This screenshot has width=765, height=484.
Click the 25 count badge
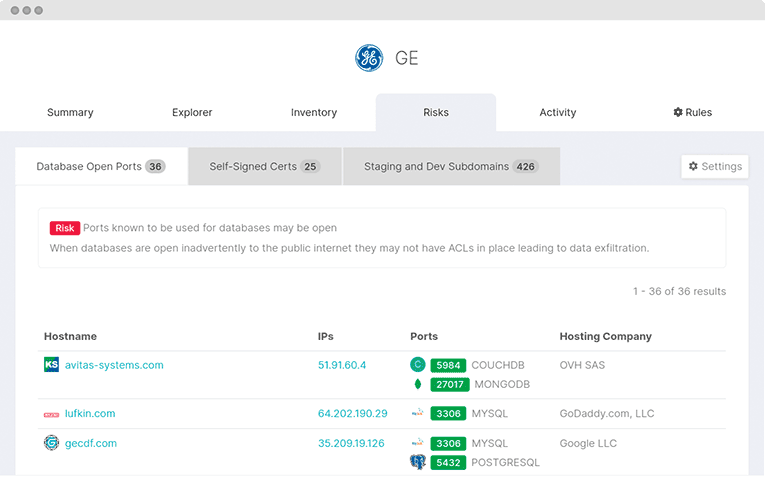[x=310, y=166]
